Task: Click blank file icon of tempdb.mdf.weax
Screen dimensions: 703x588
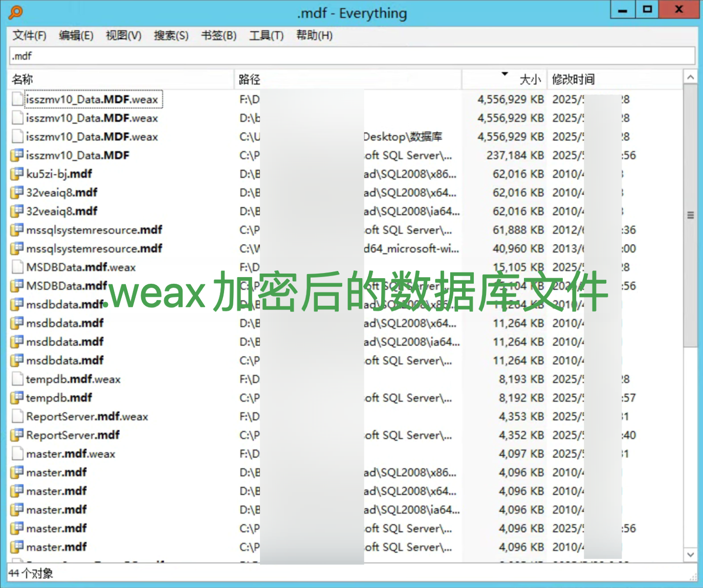Action: [x=18, y=379]
